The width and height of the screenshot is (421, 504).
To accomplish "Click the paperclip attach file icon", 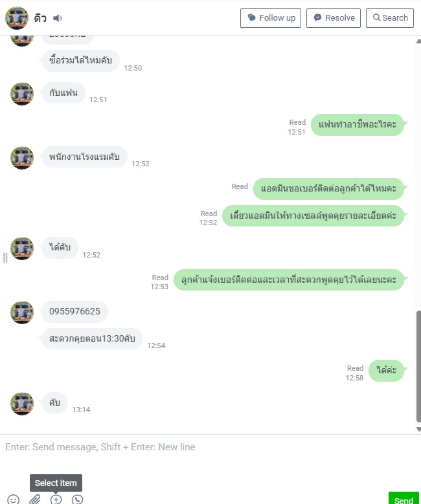I will pyautogui.click(x=35, y=499).
